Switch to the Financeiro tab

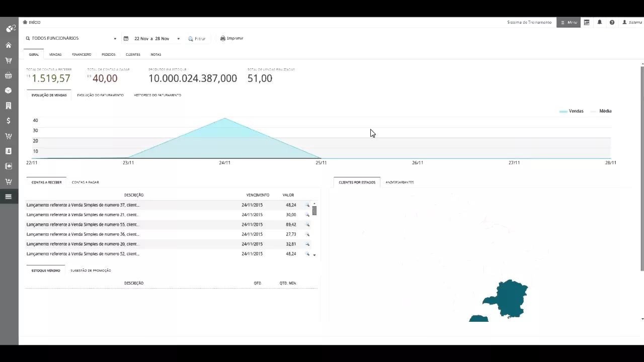pyautogui.click(x=82, y=54)
